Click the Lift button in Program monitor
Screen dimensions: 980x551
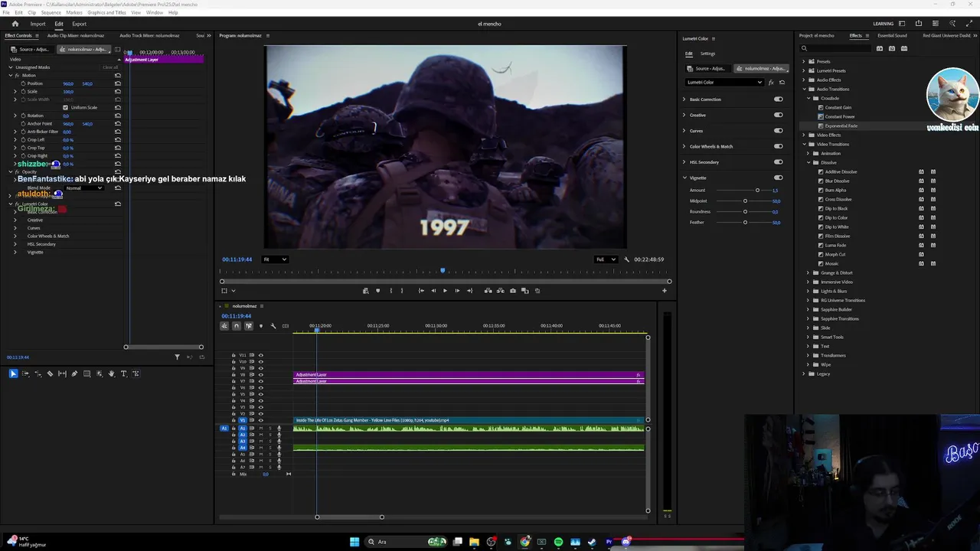[488, 291]
